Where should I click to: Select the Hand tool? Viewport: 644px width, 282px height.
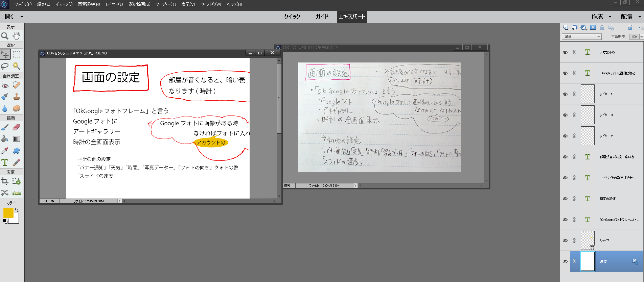tap(16, 36)
